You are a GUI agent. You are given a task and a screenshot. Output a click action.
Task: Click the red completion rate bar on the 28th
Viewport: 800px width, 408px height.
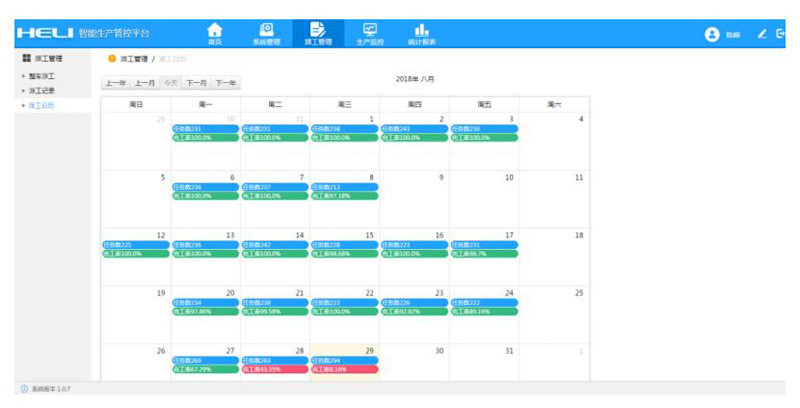tap(274, 369)
